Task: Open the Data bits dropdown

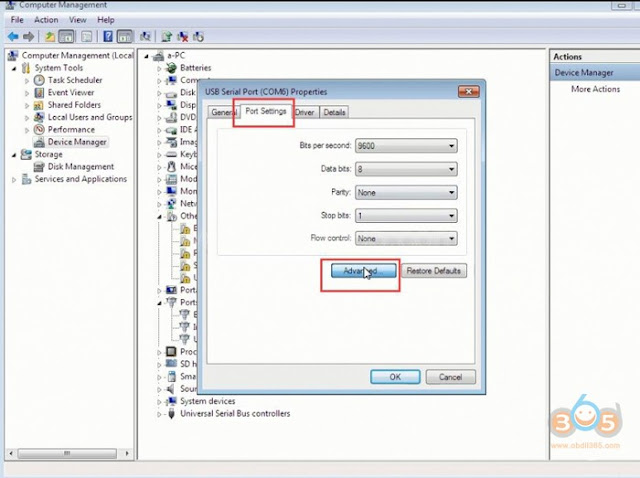Action: tap(406, 169)
